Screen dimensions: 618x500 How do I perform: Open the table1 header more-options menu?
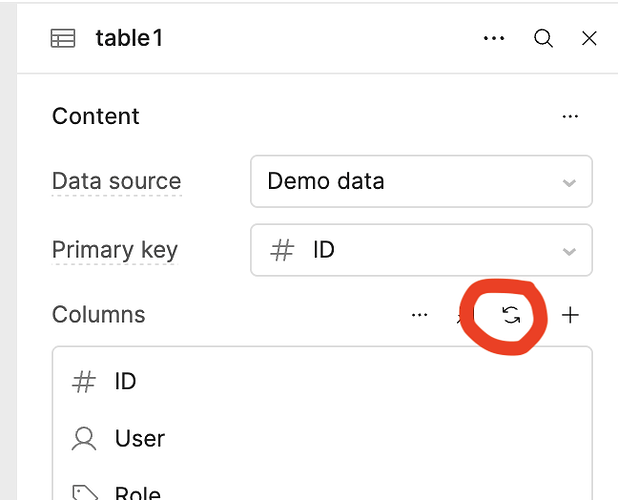(494, 38)
